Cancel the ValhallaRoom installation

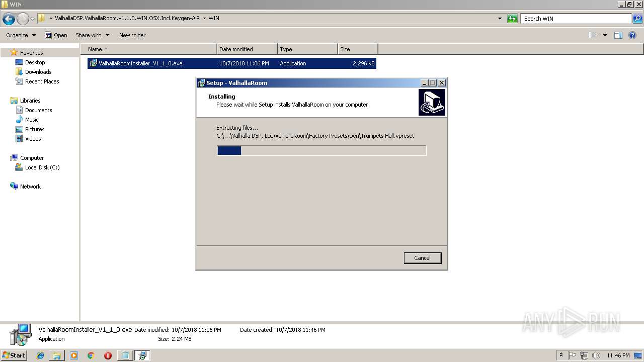pos(422,258)
